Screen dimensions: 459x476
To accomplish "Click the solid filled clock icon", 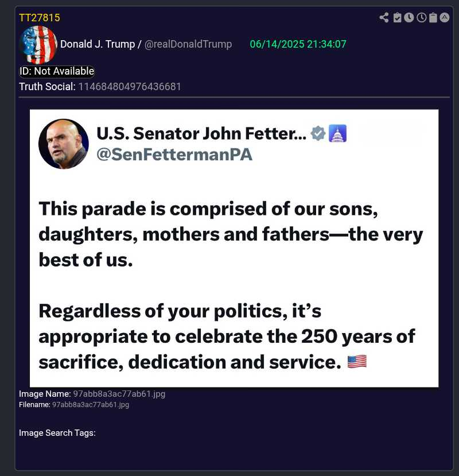I will [x=409, y=18].
